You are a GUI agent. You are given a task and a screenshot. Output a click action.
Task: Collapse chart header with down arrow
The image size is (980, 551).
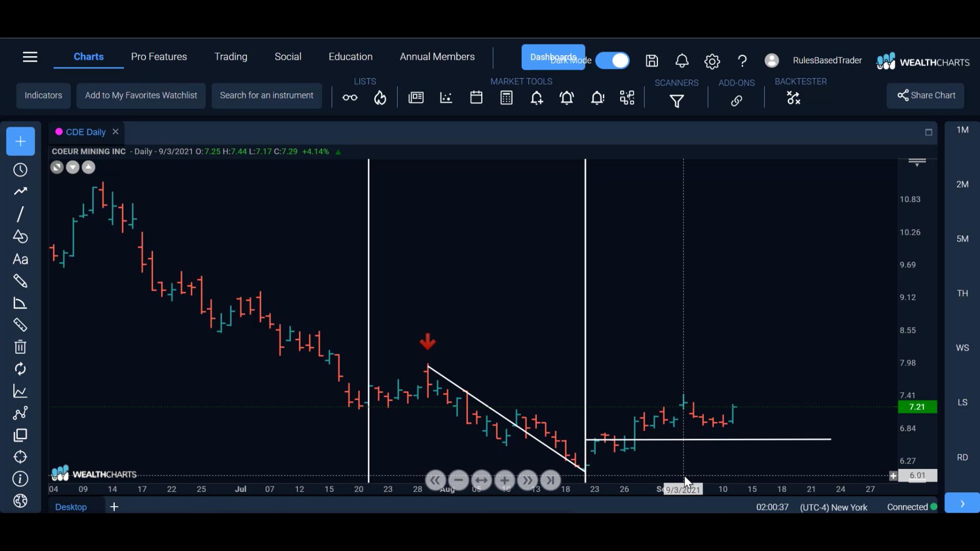[x=72, y=167]
